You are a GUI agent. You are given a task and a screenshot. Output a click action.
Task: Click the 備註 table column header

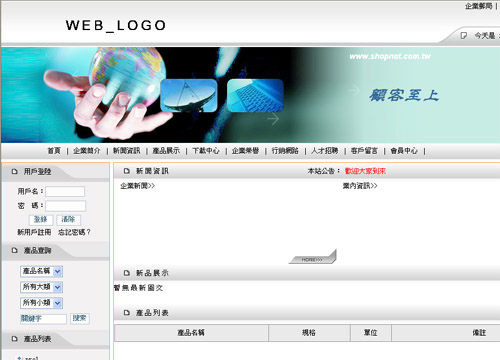click(x=479, y=333)
